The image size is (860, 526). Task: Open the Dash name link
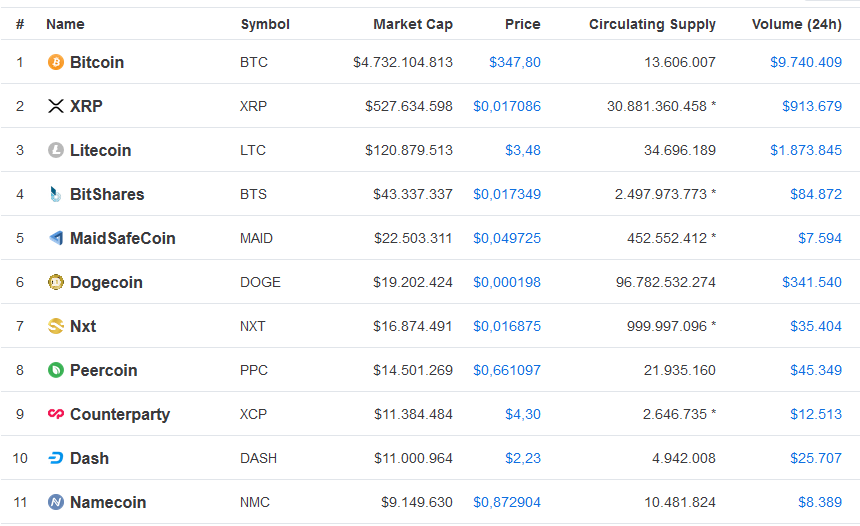tap(89, 459)
